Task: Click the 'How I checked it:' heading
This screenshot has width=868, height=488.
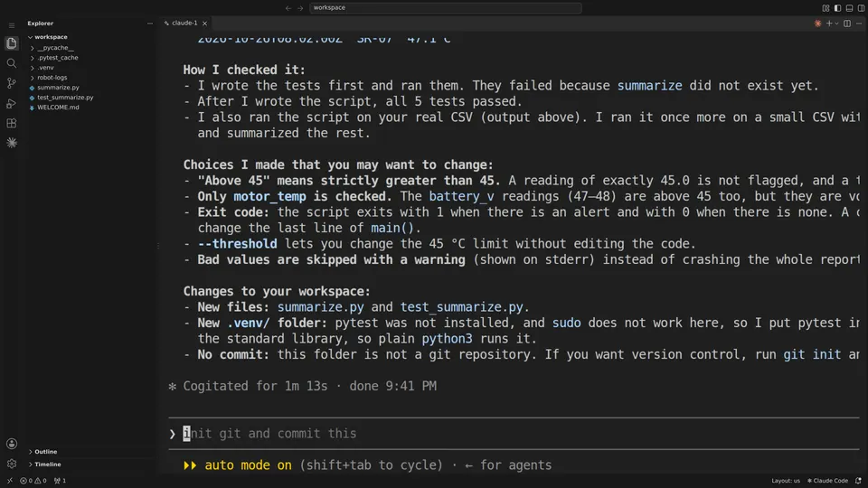Action: 244,70
